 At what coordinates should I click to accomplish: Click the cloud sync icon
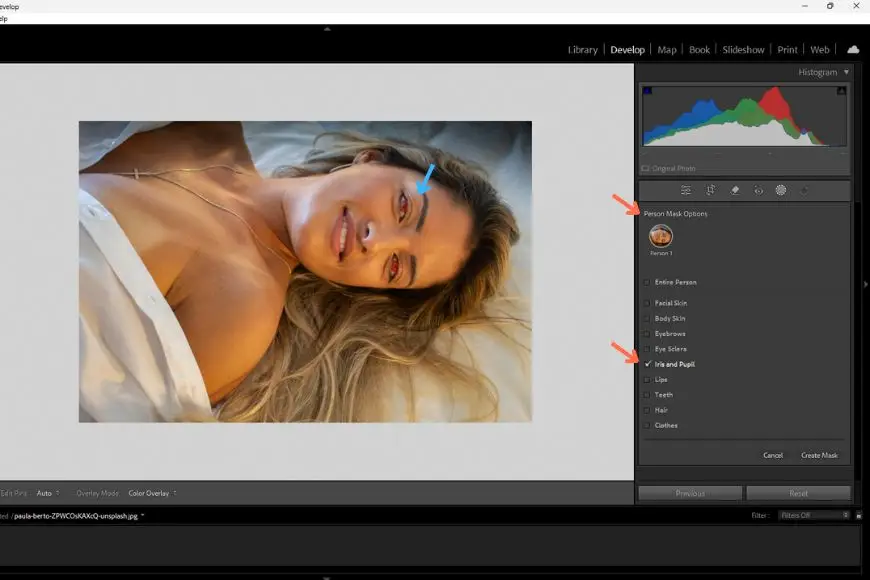click(853, 49)
